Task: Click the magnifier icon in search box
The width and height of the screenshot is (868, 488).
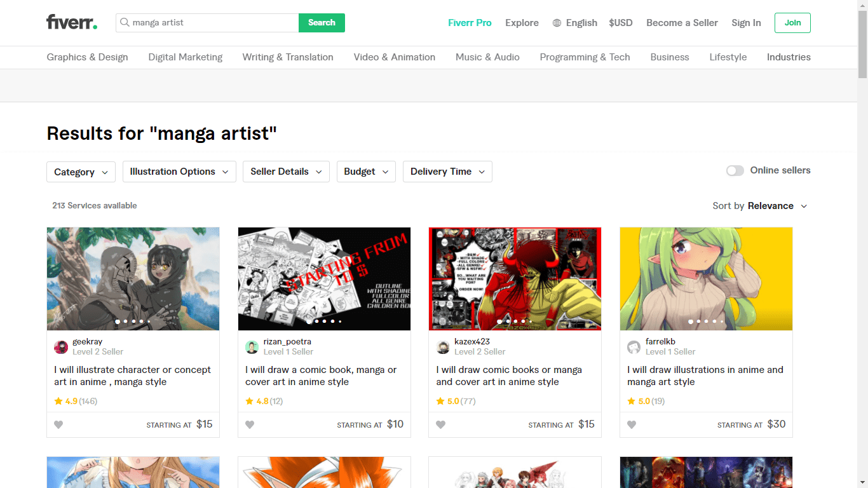Action: pyautogui.click(x=125, y=23)
